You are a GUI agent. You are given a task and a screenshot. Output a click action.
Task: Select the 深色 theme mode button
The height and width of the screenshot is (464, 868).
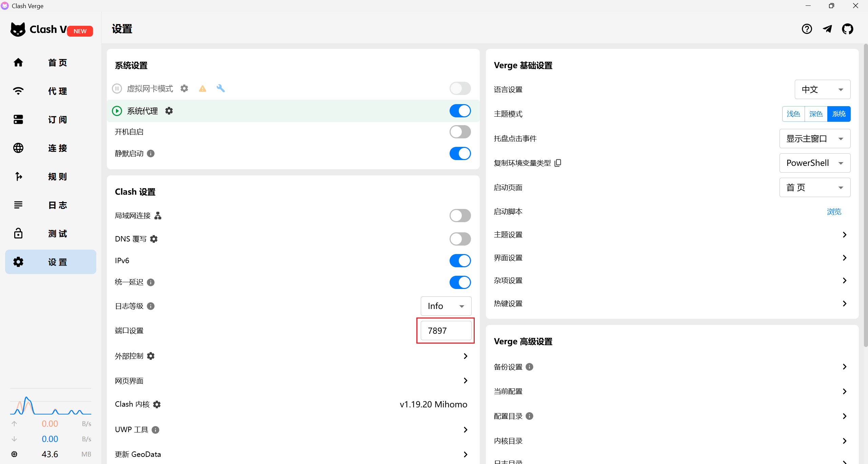(816, 114)
